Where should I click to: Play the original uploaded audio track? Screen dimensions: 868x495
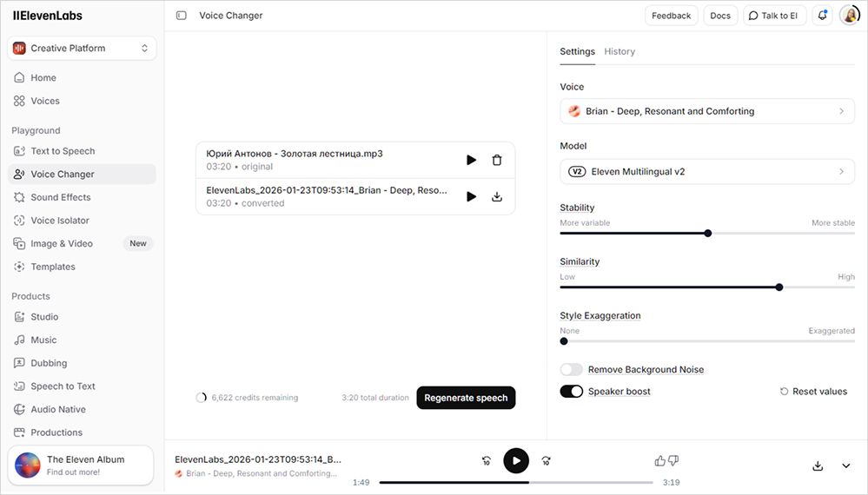(x=471, y=160)
